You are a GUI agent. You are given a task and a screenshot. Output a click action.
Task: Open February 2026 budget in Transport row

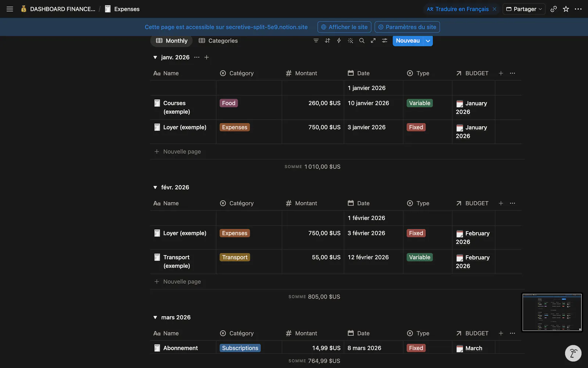[473, 262]
